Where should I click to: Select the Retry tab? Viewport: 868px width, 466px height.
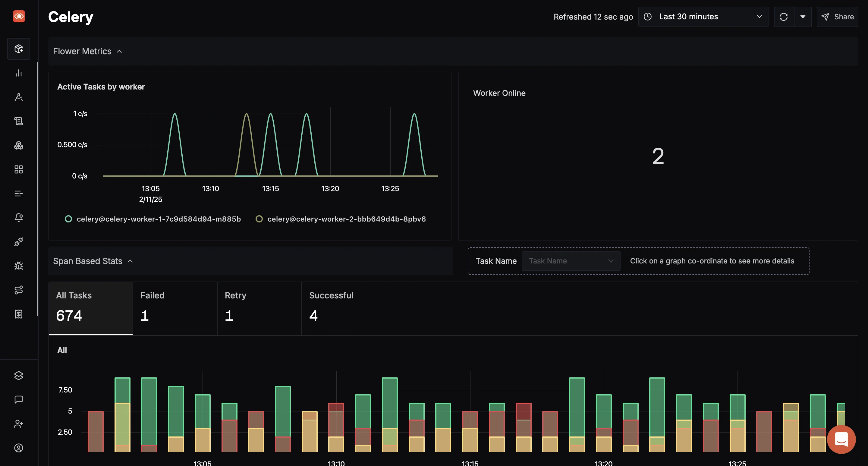(x=259, y=308)
